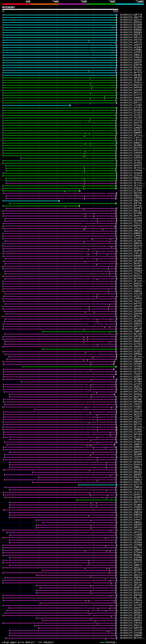The width and height of the screenshot is (146, 644).
Task: Select the UniRef100_B7NZV4 label
Action: pyautogui.click(x=131, y=57)
